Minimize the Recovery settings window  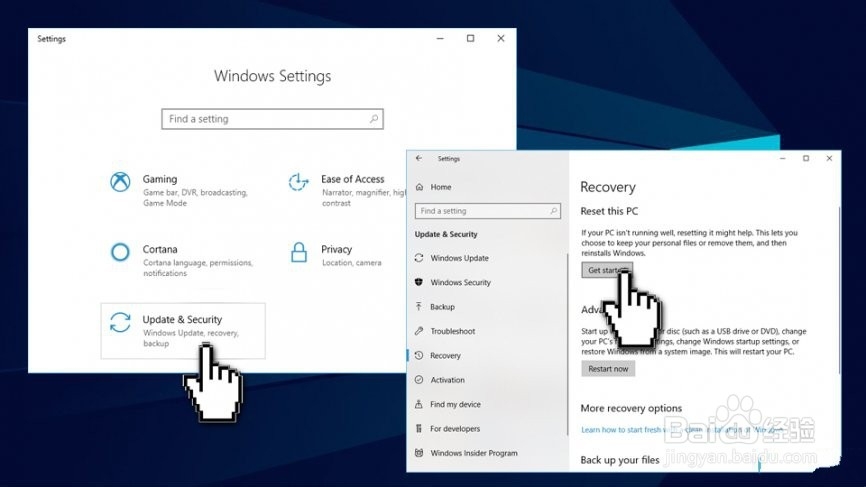pyautogui.click(x=783, y=158)
